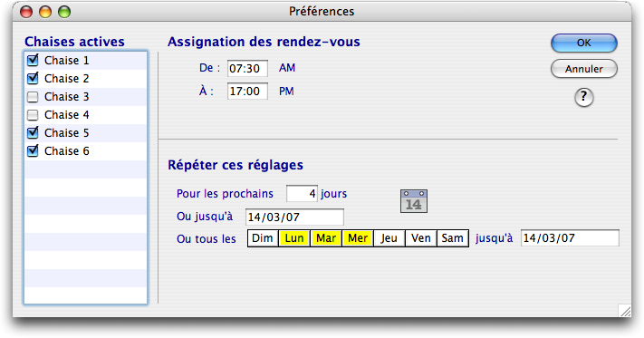This screenshot has height=338, width=644.
Task: Select the Chaise 4 label text
Action: pyautogui.click(x=66, y=115)
